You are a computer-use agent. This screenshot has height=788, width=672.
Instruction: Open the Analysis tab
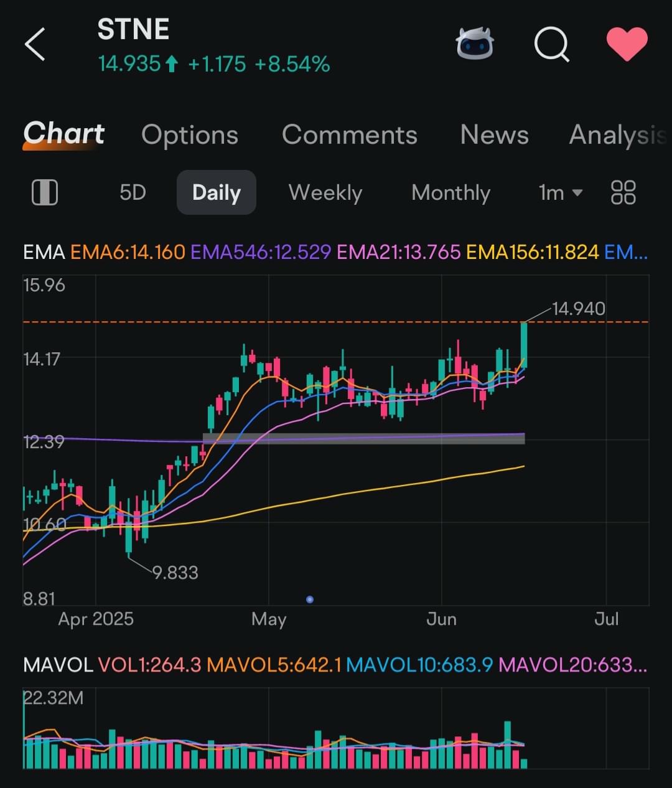pyautogui.click(x=617, y=134)
